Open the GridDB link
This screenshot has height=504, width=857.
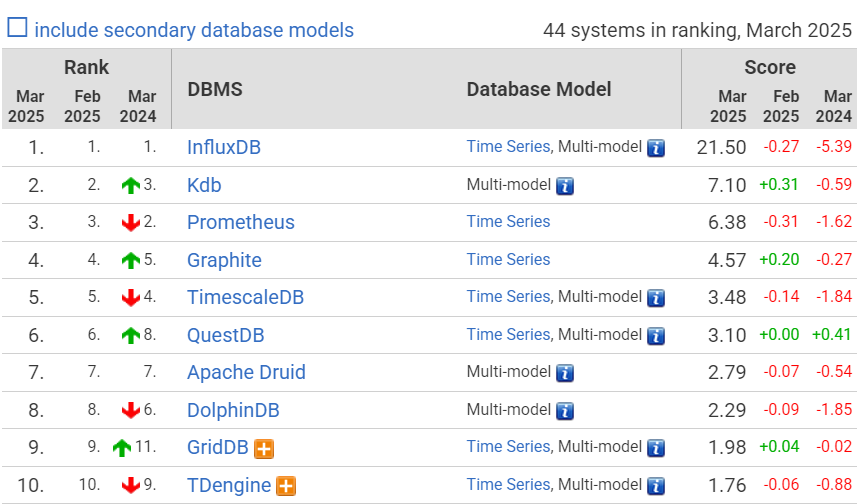tap(218, 448)
